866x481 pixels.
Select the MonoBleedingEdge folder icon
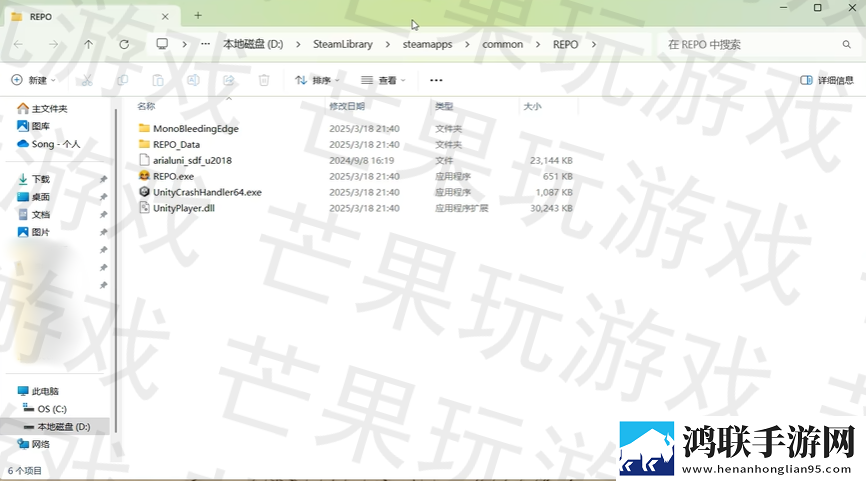coord(144,128)
